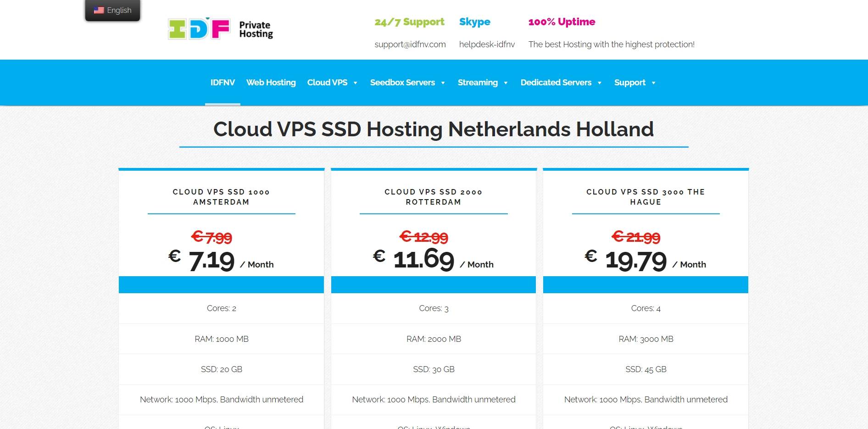Viewport: 868px width, 429px height.
Task: Open the Cloud VPS menu item
Action: click(327, 83)
